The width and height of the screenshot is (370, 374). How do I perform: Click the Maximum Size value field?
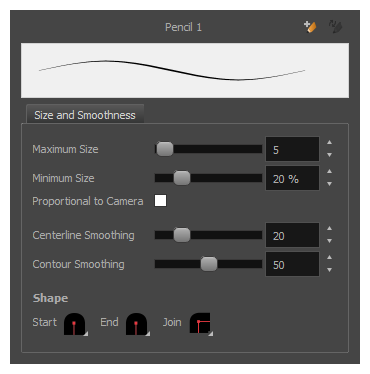[292, 149]
